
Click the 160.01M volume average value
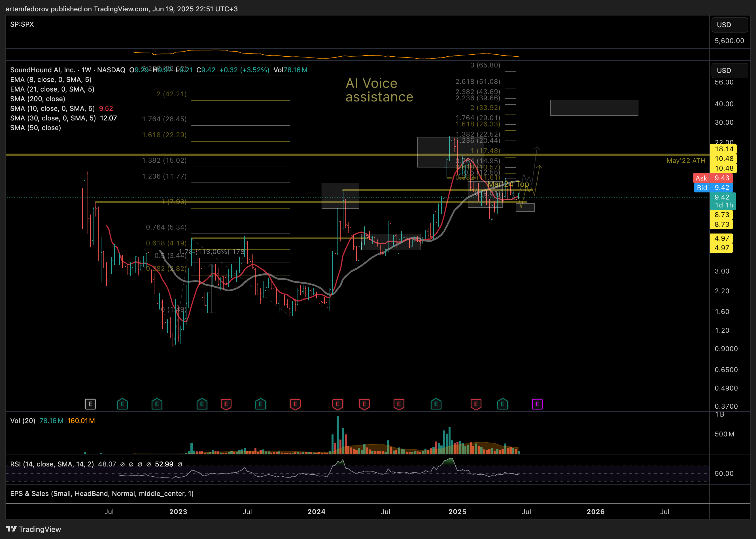[81, 421]
